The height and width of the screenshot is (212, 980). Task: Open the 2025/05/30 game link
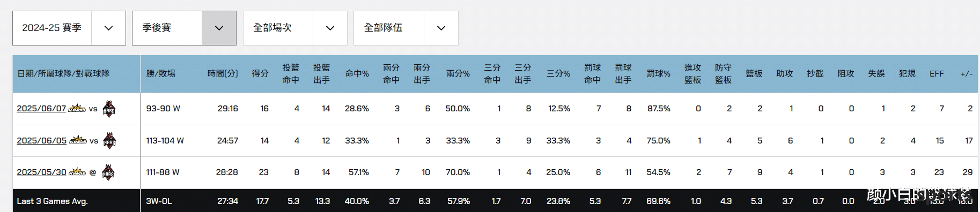[x=41, y=172]
